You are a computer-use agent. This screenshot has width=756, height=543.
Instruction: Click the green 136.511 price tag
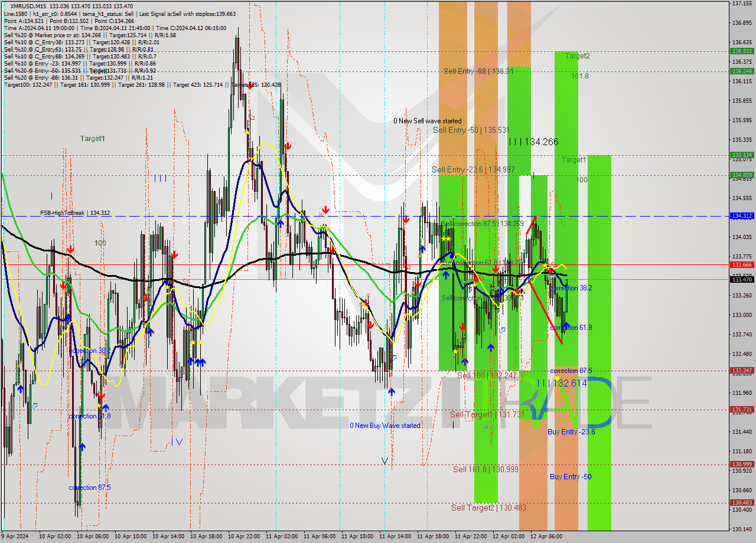(742, 51)
